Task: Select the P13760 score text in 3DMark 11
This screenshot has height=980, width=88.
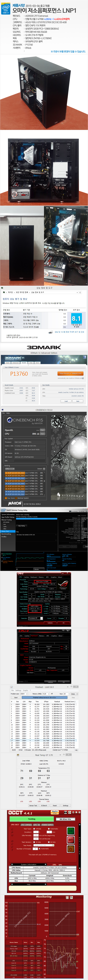Action: (x=19, y=374)
